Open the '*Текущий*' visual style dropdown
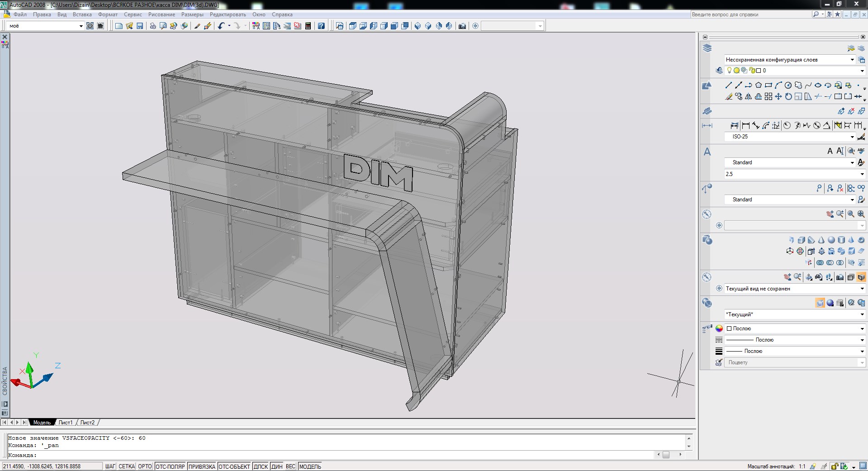 point(795,314)
